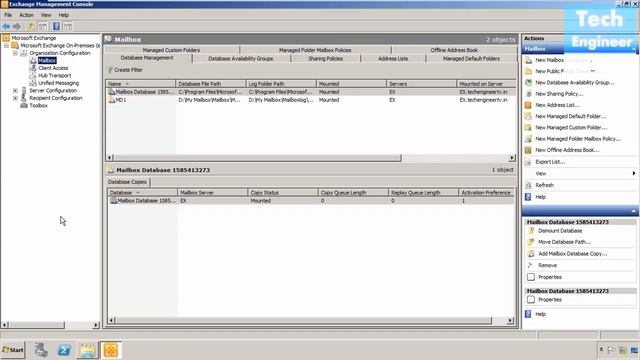Collapse Organization Configuration node
Image resolution: width=640 pixels, height=360 pixels.
pos(15,53)
